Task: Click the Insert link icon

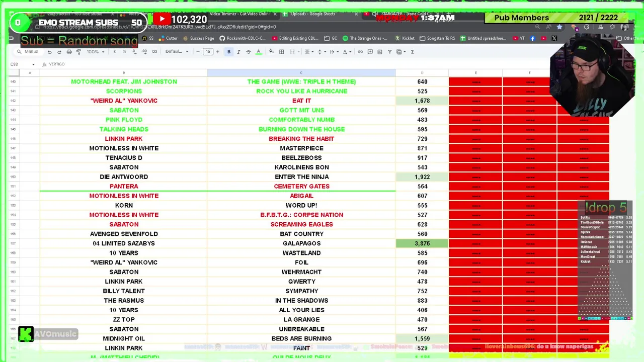Action: click(360, 52)
